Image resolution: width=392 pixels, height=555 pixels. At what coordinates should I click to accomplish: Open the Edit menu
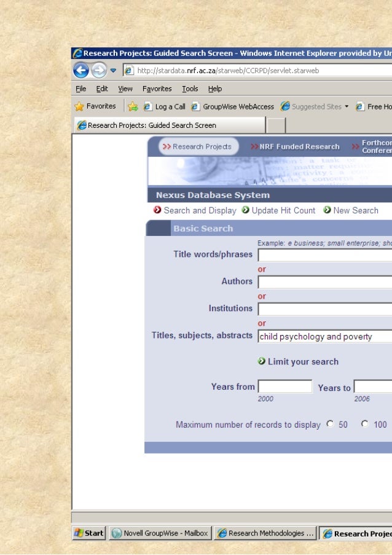[x=102, y=89]
